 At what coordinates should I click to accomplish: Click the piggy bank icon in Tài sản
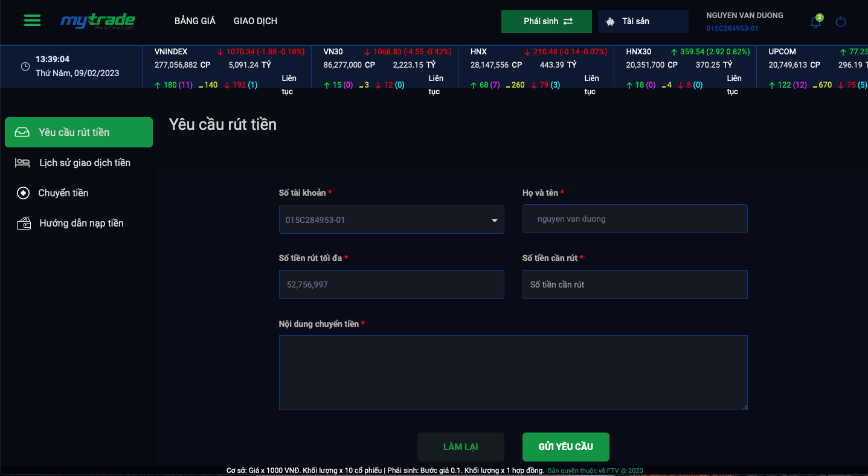[611, 22]
